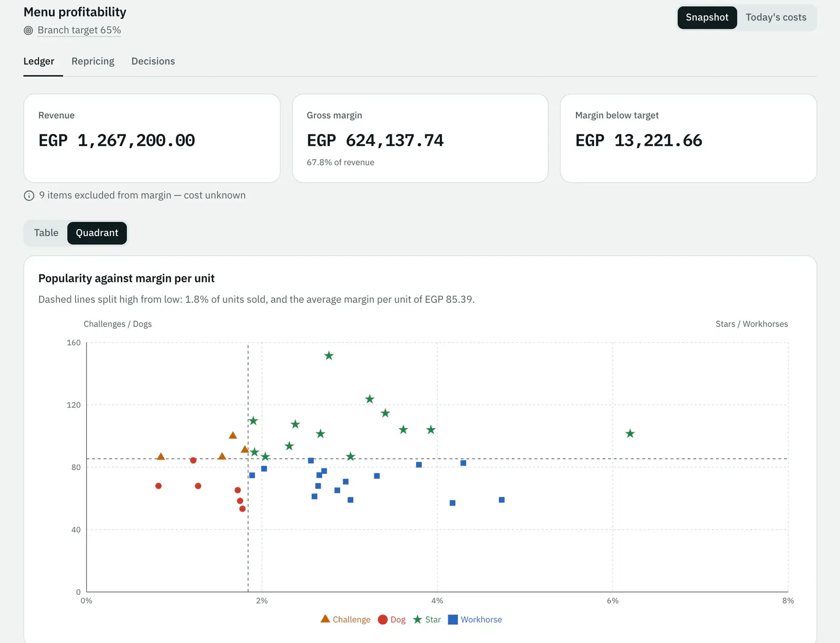
Task: Select the topmost star point near 150
Action: point(329,356)
